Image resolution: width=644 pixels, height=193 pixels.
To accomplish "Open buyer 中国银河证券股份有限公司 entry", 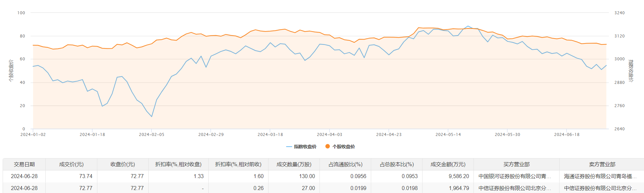I will coord(515,176).
